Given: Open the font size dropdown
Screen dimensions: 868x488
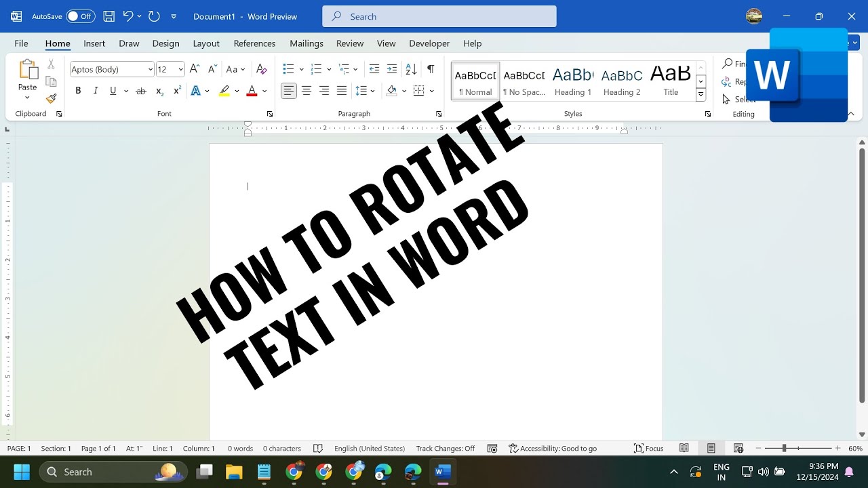Looking at the screenshot, I should 180,69.
